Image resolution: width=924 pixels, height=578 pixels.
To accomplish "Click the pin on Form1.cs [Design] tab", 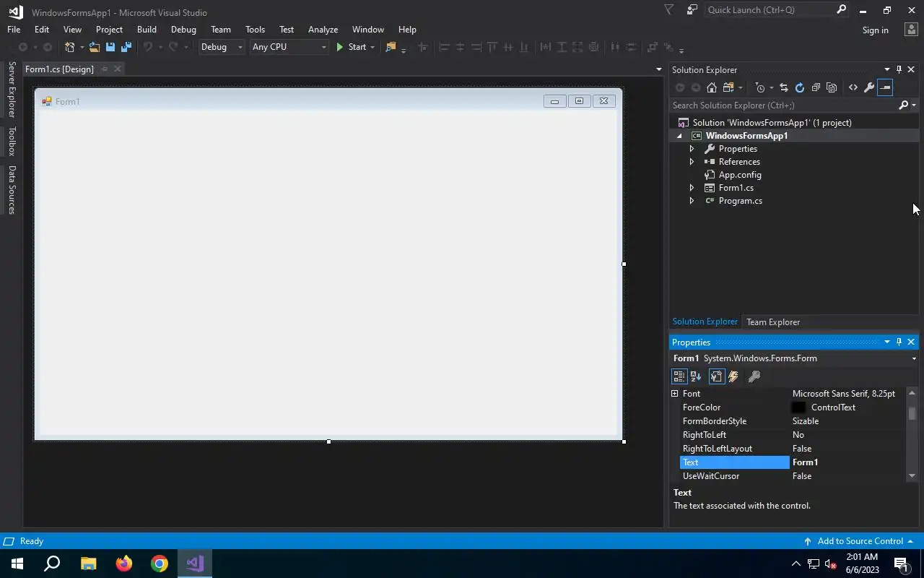I will [105, 69].
